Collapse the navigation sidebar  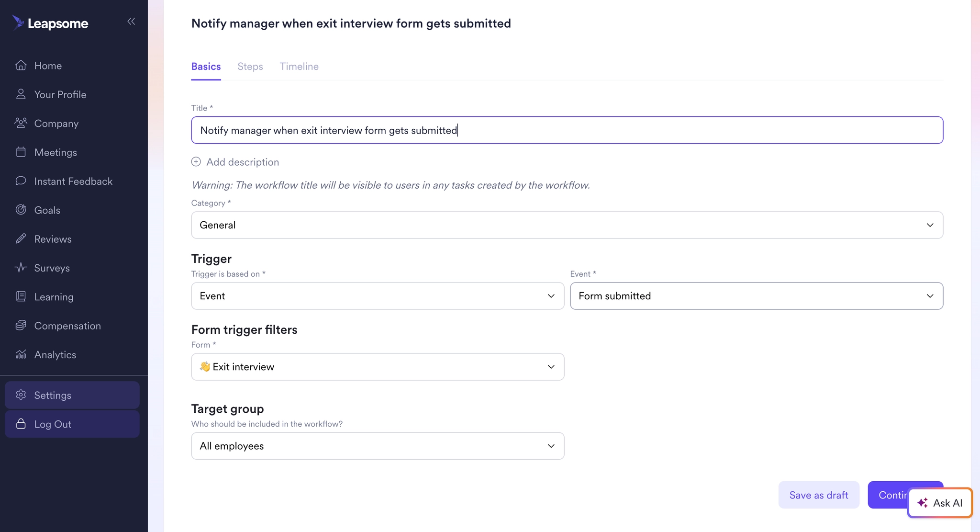pos(131,22)
